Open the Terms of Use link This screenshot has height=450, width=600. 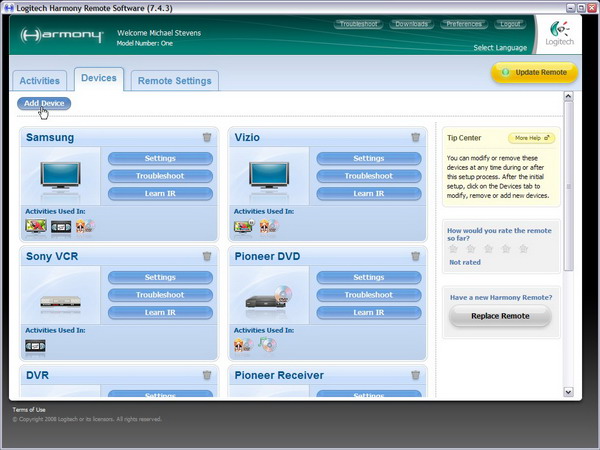point(29,409)
